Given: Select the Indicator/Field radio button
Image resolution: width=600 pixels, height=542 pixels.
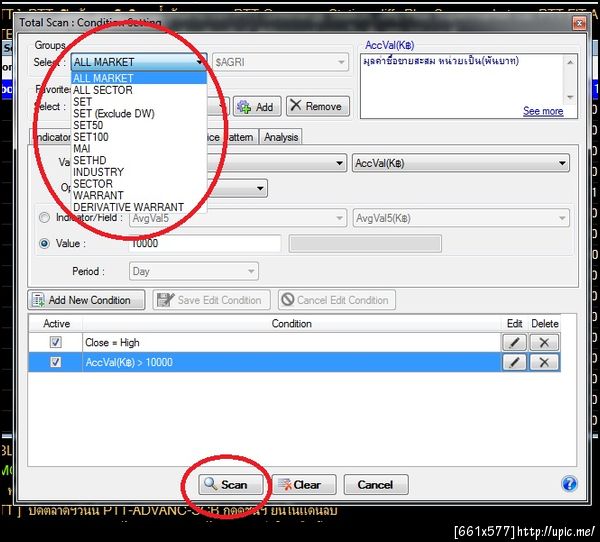Looking at the screenshot, I should (x=44, y=218).
